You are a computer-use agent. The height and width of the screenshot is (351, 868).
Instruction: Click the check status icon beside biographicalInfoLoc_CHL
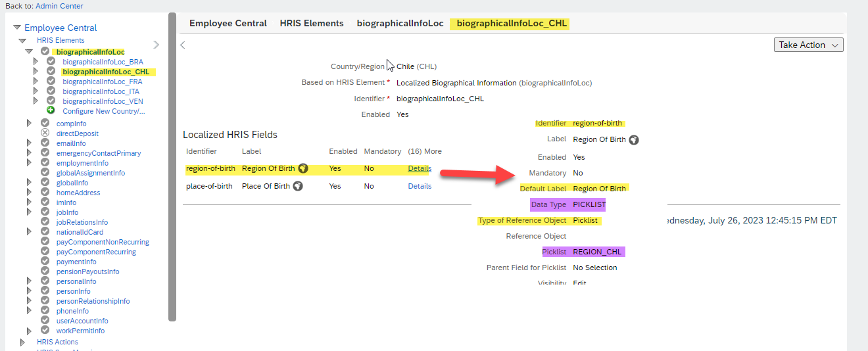51,71
